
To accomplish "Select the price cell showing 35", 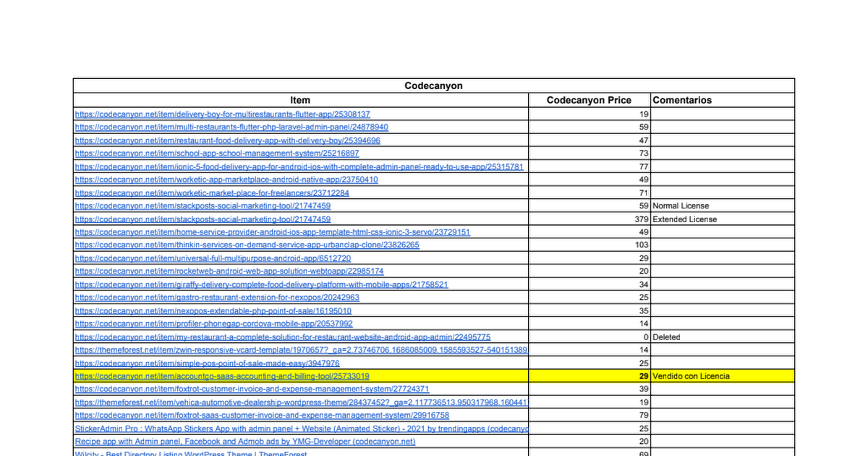I will [589, 311].
